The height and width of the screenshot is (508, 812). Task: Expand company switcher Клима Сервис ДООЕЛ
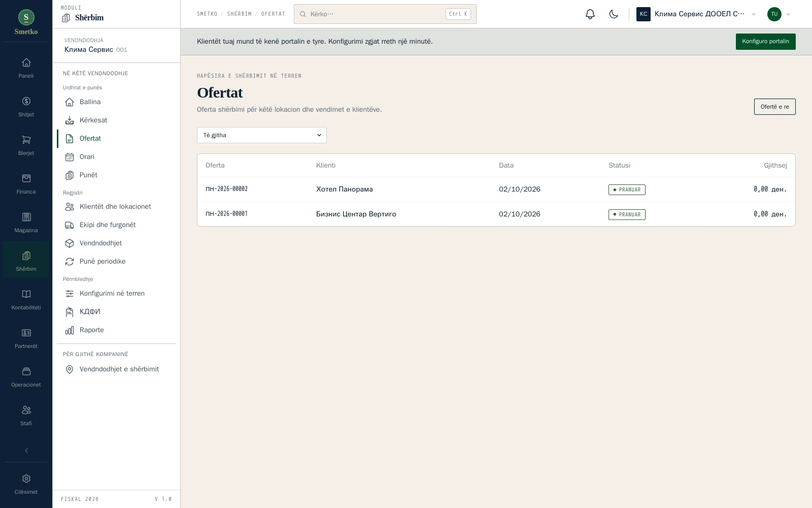tap(696, 14)
